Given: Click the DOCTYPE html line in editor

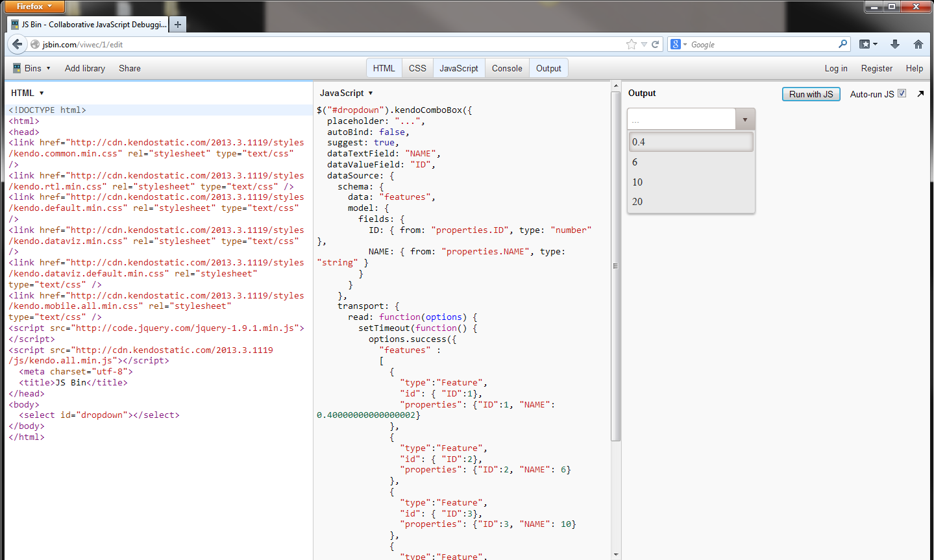Looking at the screenshot, I should tap(47, 110).
